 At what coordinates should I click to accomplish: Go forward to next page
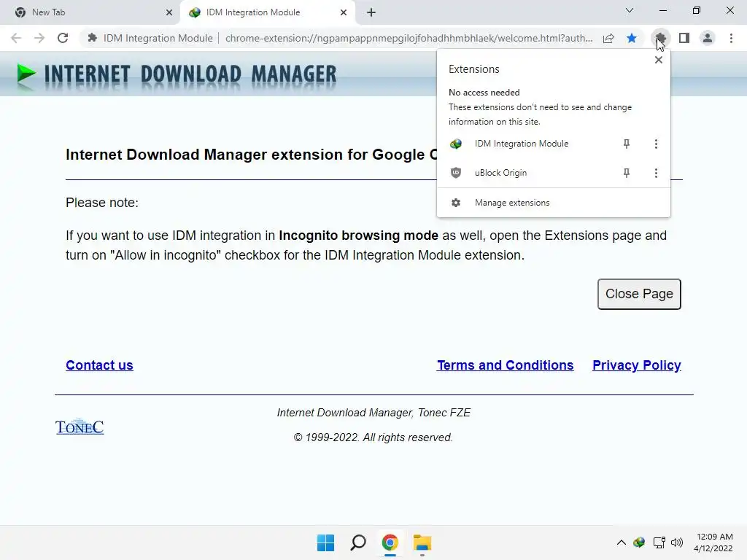point(39,38)
